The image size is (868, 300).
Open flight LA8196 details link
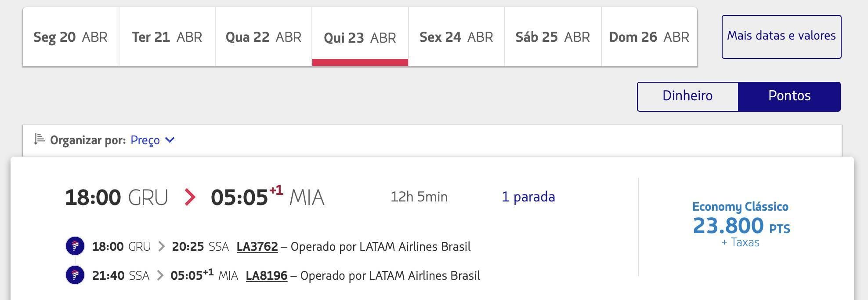point(267,275)
